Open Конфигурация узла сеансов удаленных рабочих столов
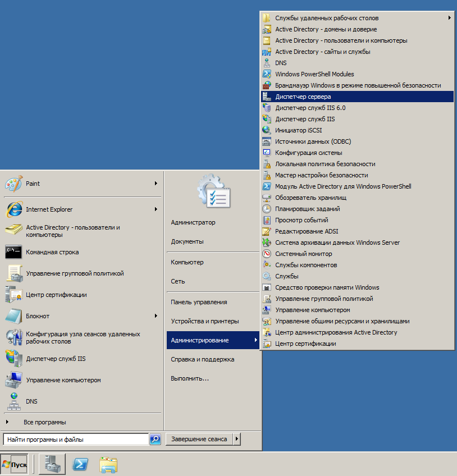 coord(83,337)
